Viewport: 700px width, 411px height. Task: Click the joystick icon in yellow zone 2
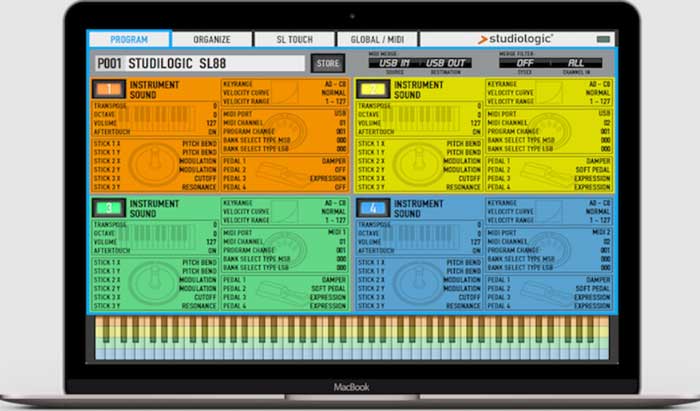coord(418,165)
